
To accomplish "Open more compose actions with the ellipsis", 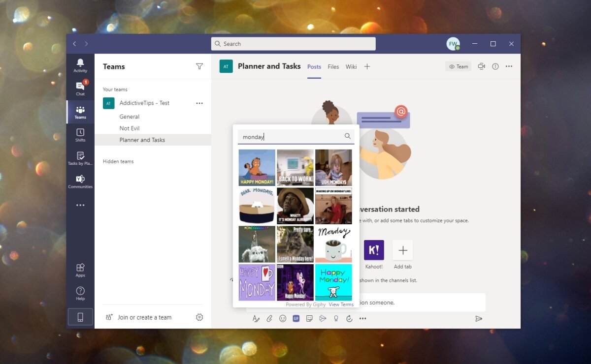I will click(x=363, y=318).
